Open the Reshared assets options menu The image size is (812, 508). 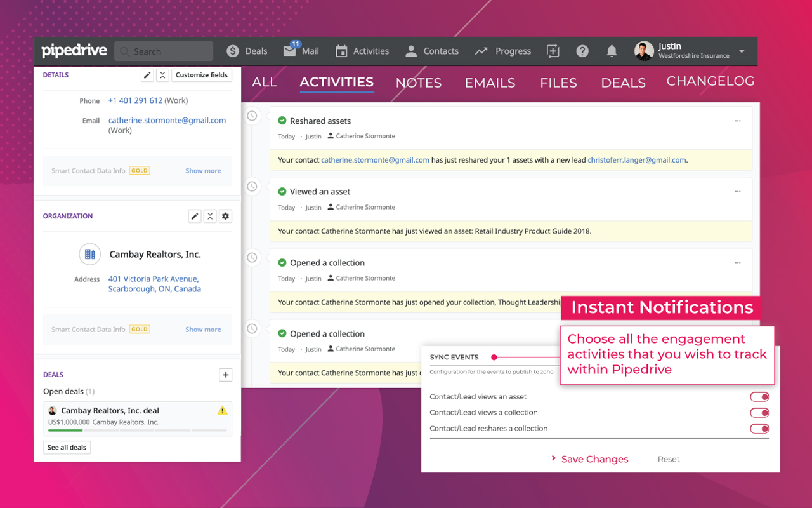pos(738,120)
